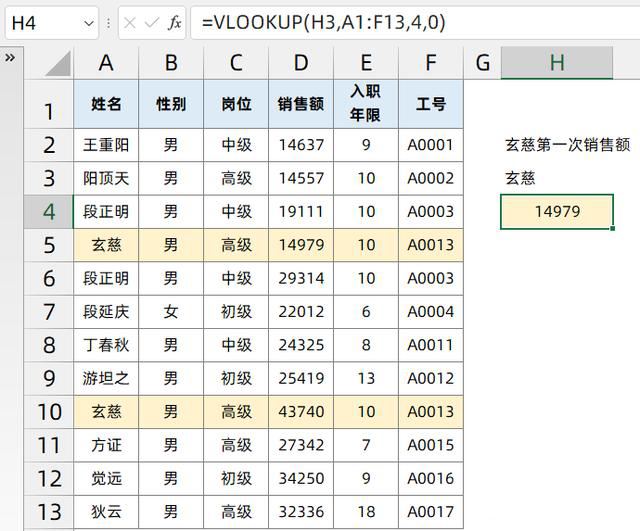Select column A header

(x=106, y=63)
